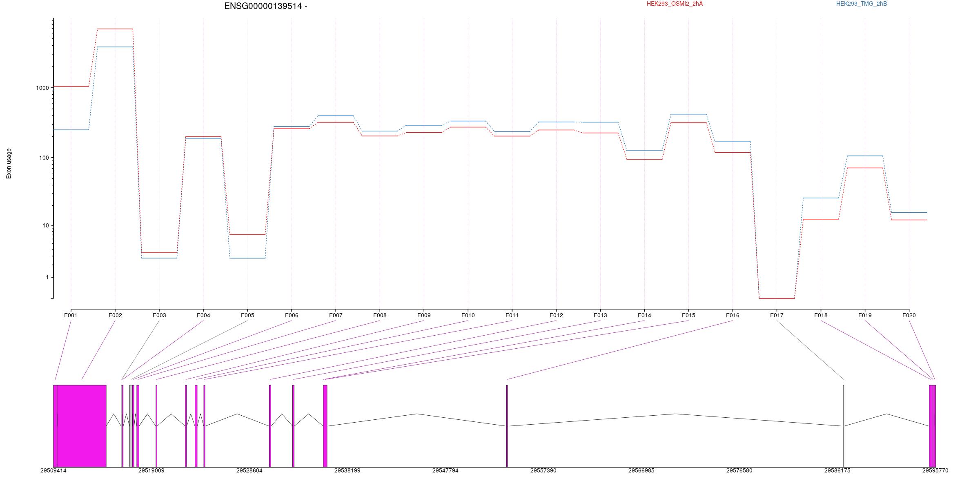Click genomic coordinate 29595770
This screenshot has width=980, height=490.
(x=935, y=471)
